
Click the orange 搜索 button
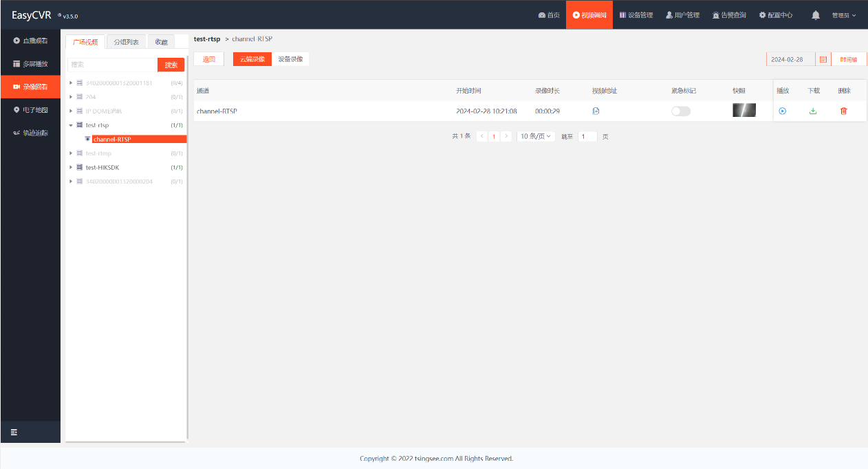(171, 65)
